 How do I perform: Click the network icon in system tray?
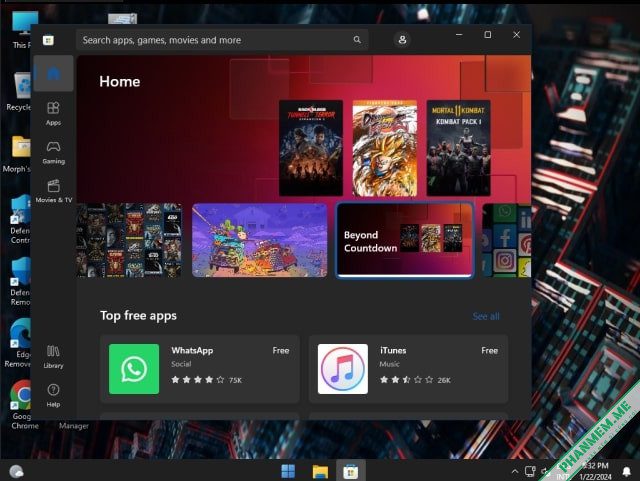[x=530, y=472]
